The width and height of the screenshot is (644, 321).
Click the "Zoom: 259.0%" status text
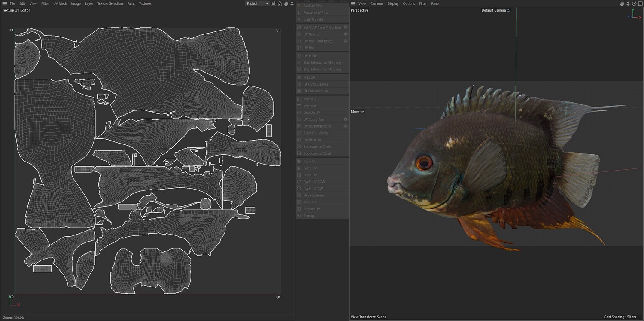14,318
